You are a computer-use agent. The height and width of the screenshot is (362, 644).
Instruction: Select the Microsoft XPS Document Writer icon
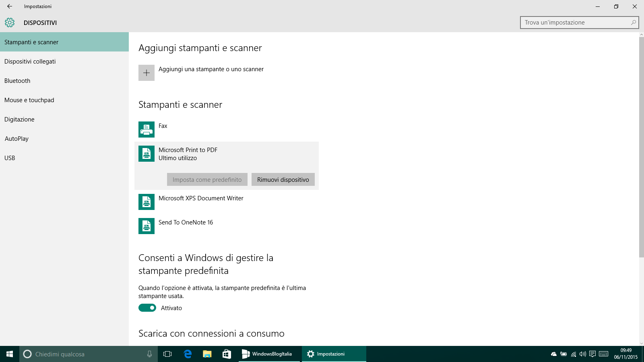[147, 202]
